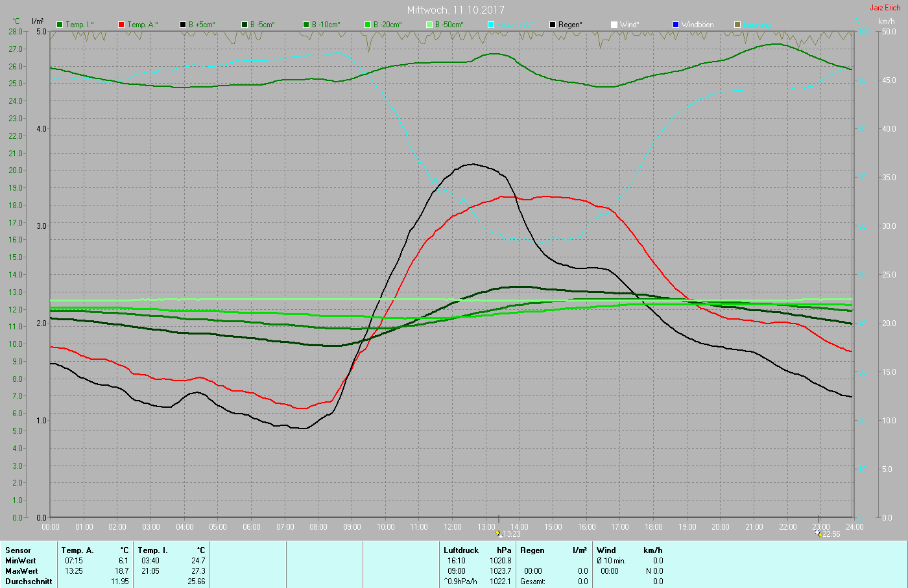Click the Wind header in the table
The height and width of the screenshot is (588, 908).
[606, 550]
